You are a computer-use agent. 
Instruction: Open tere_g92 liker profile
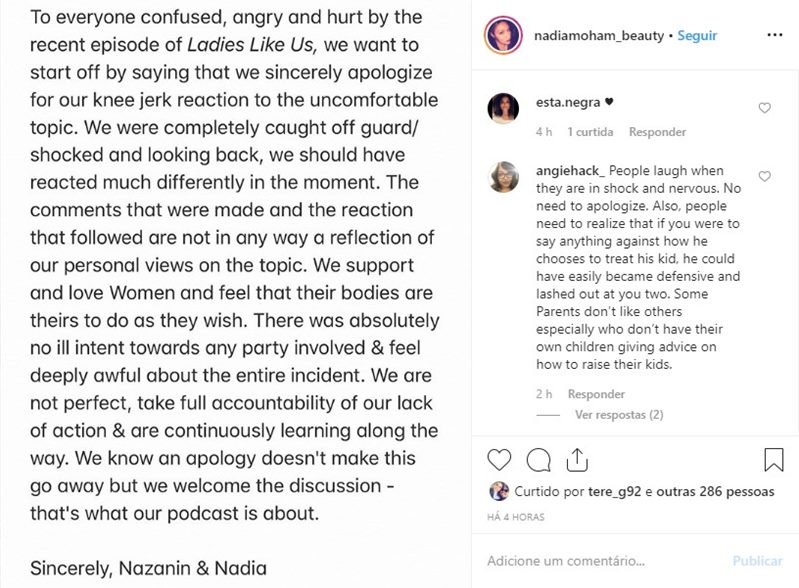tap(614, 492)
